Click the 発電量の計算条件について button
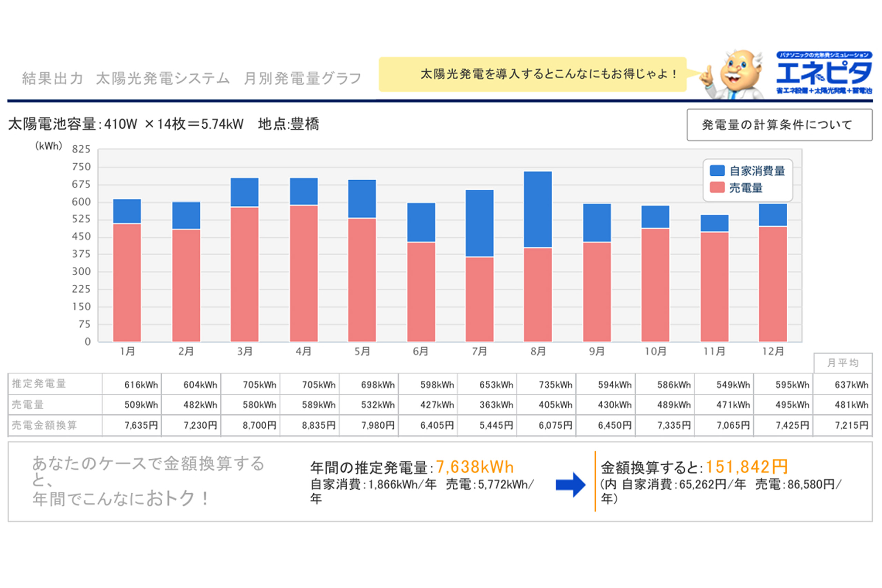882x588 pixels. (779, 125)
